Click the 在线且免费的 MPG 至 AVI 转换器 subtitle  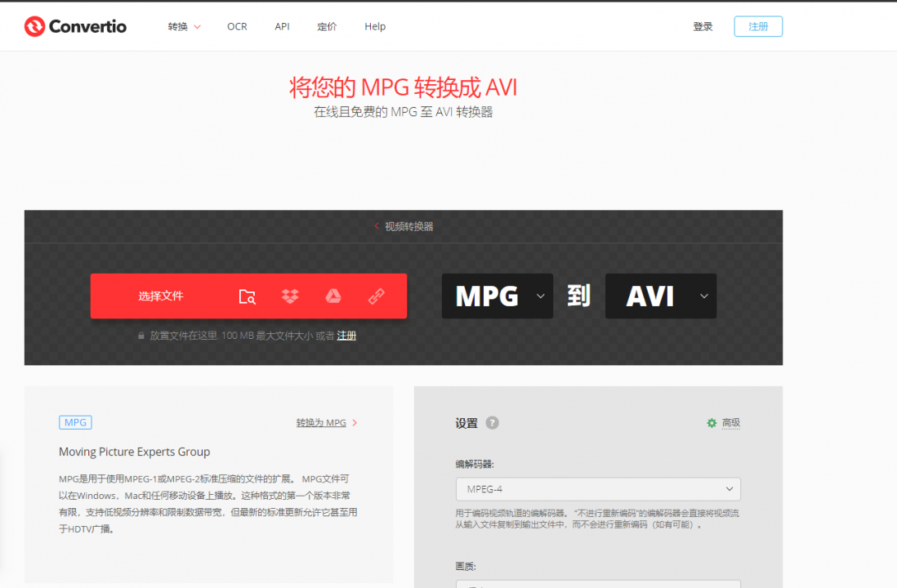404,112
